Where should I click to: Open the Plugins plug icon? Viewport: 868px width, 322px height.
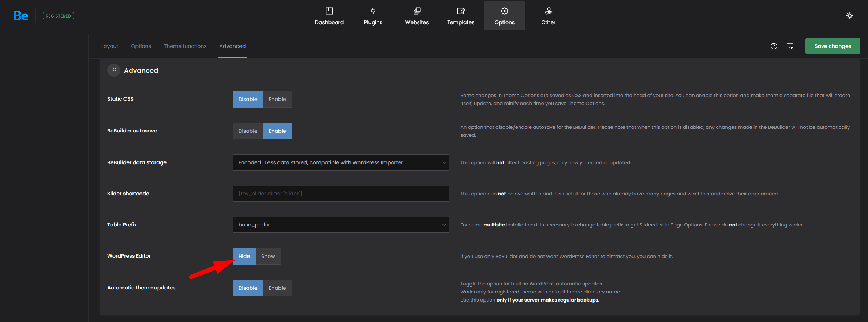click(x=373, y=11)
